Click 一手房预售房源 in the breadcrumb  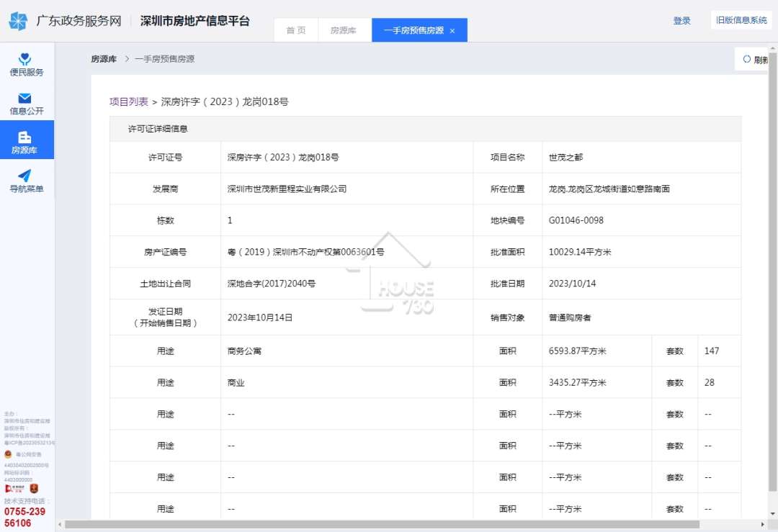165,59
